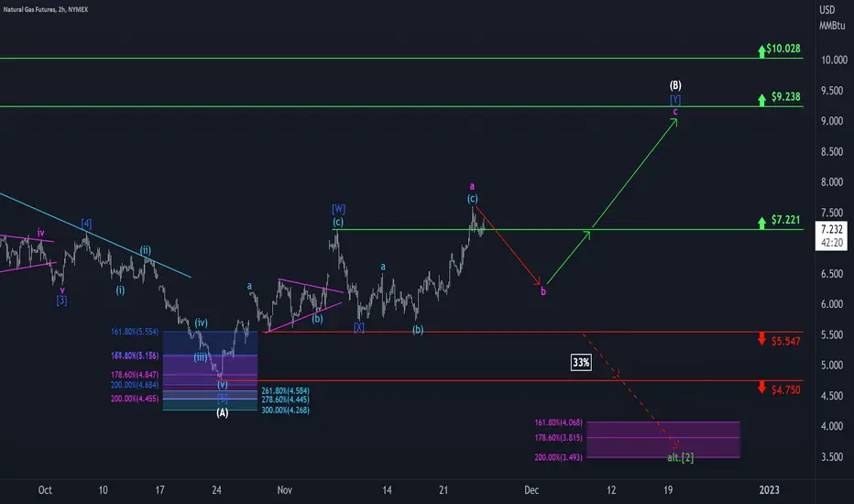Click the purple Fibonacci target zone
The height and width of the screenshot is (504, 854).
(x=662, y=440)
